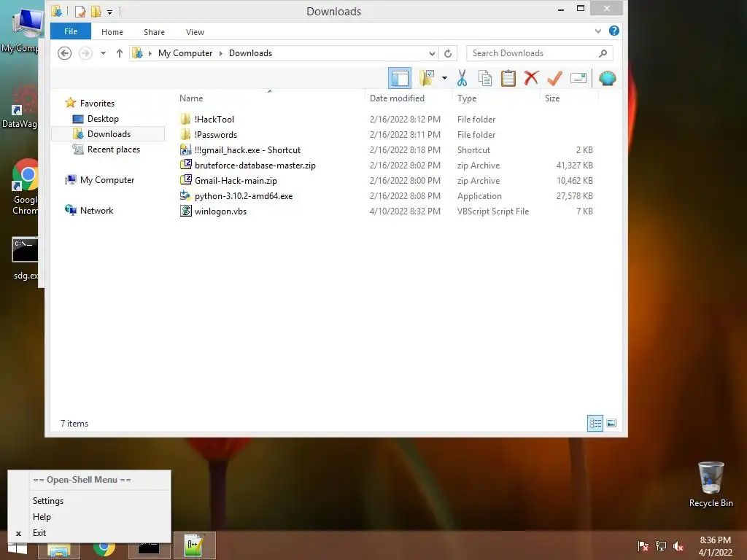Viewport: 747px width, 560px height.
Task: Choose Exit in Open-Shell Menu
Action: pyautogui.click(x=39, y=533)
